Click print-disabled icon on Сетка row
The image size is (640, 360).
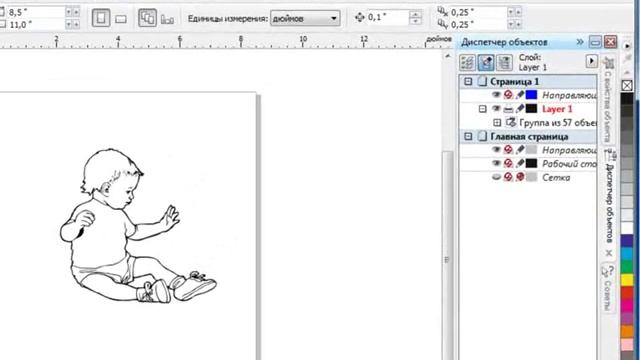[508, 177]
